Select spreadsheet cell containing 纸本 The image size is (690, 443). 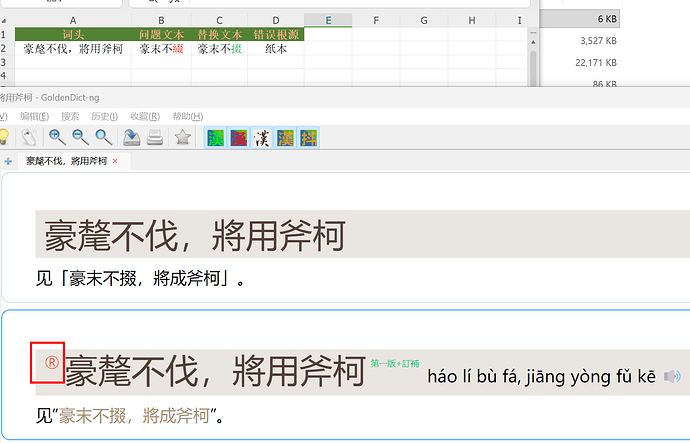(276, 48)
